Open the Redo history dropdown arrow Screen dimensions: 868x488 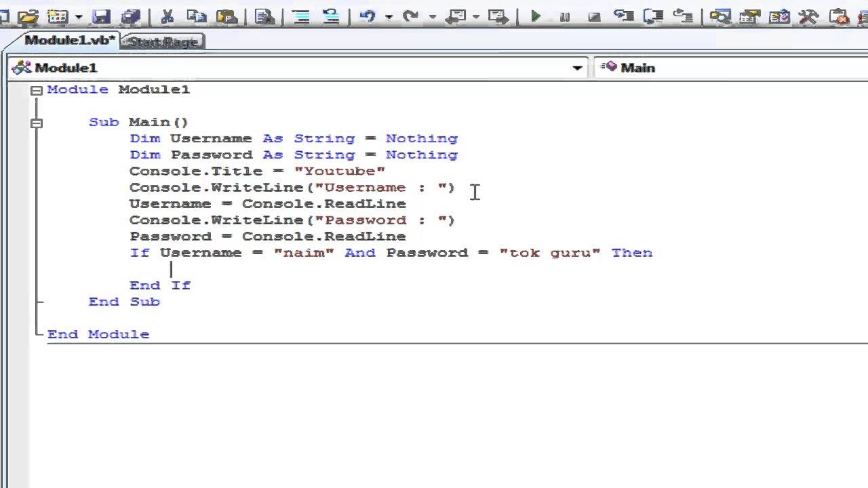(x=432, y=16)
